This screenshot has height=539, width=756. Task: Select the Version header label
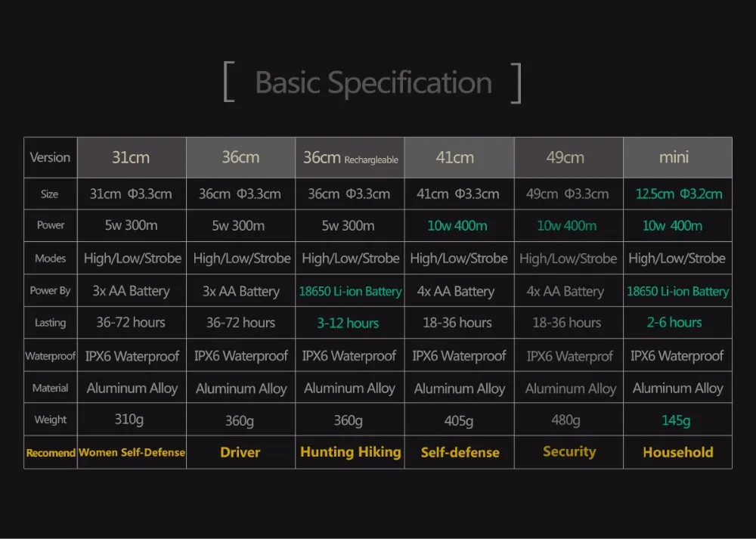(50, 157)
